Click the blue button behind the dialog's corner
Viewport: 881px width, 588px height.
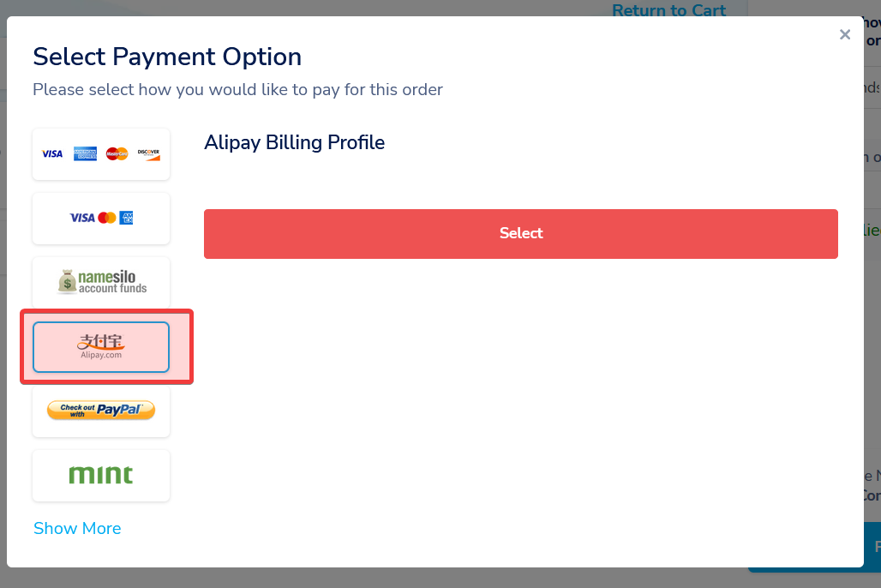[x=872, y=547]
